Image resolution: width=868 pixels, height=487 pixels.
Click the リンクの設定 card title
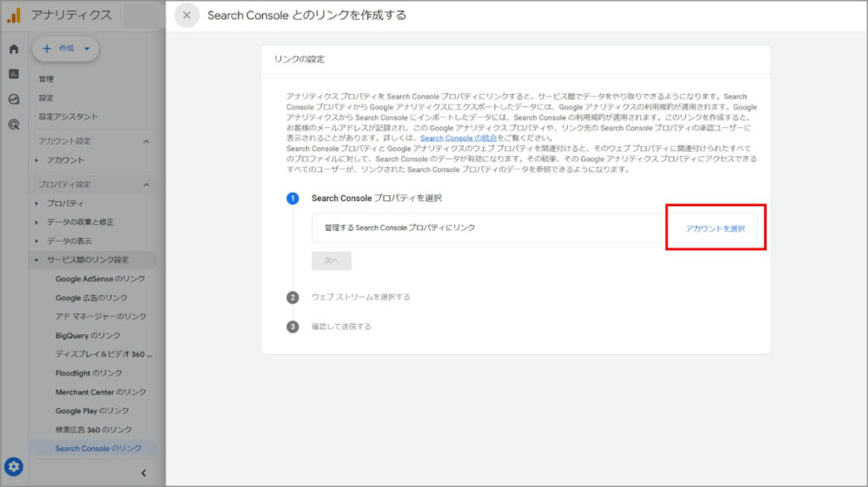[299, 59]
